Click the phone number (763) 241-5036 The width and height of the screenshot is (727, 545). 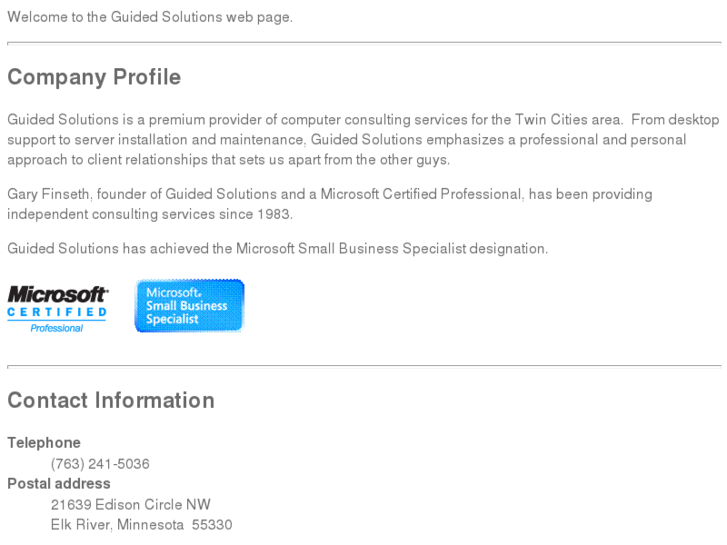(100, 464)
